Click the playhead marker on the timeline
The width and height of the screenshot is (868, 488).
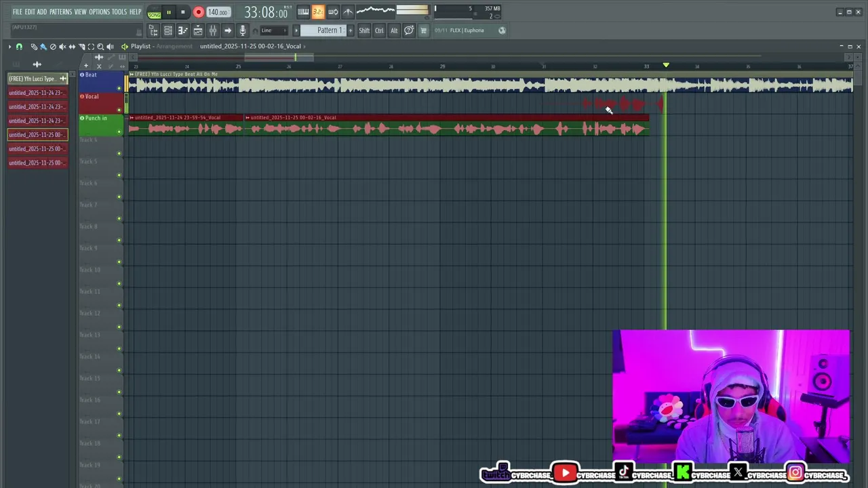pos(666,65)
